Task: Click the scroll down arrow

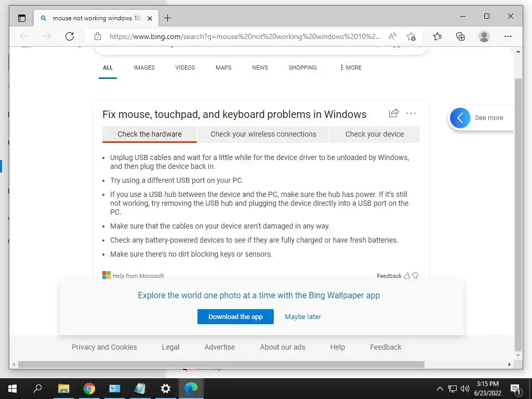Action: coord(518,355)
